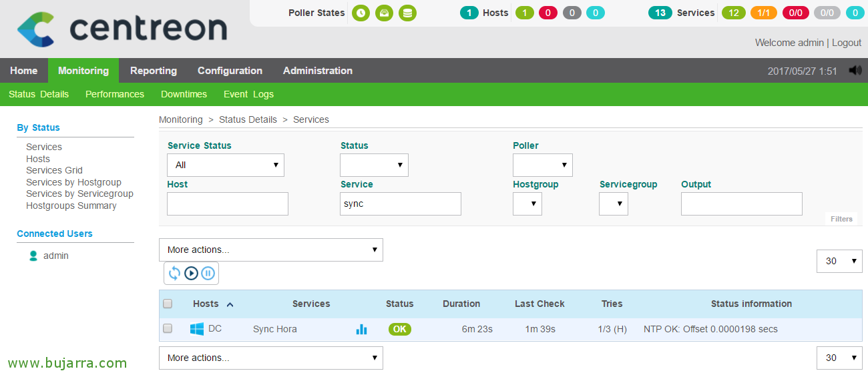Open the Monitoring menu
Viewport: 868px width, 377px height.
pos(83,71)
